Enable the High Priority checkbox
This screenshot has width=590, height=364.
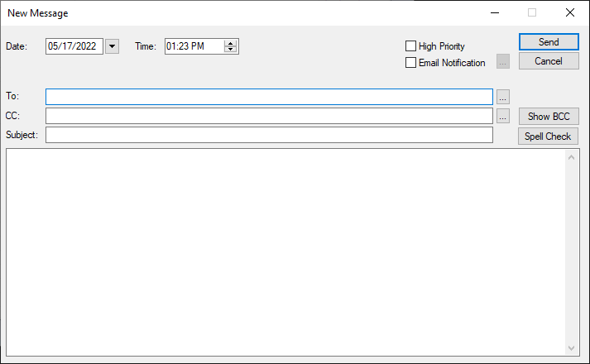(411, 46)
